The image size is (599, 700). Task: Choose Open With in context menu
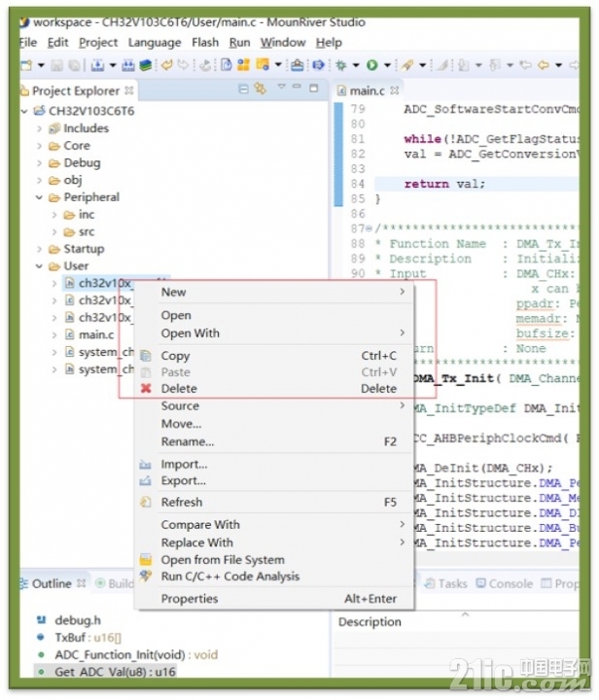[274, 333]
